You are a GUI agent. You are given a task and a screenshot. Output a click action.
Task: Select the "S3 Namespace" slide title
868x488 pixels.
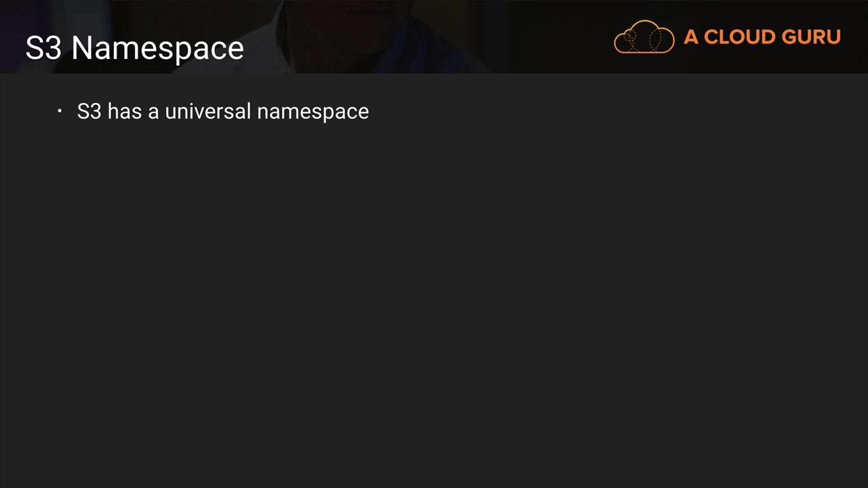click(134, 48)
